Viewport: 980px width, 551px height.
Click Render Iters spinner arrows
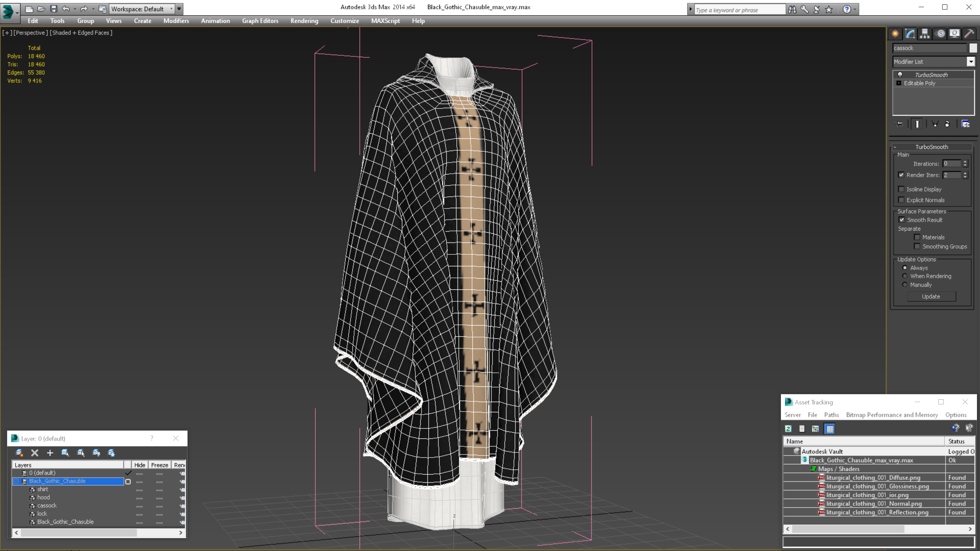(965, 175)
